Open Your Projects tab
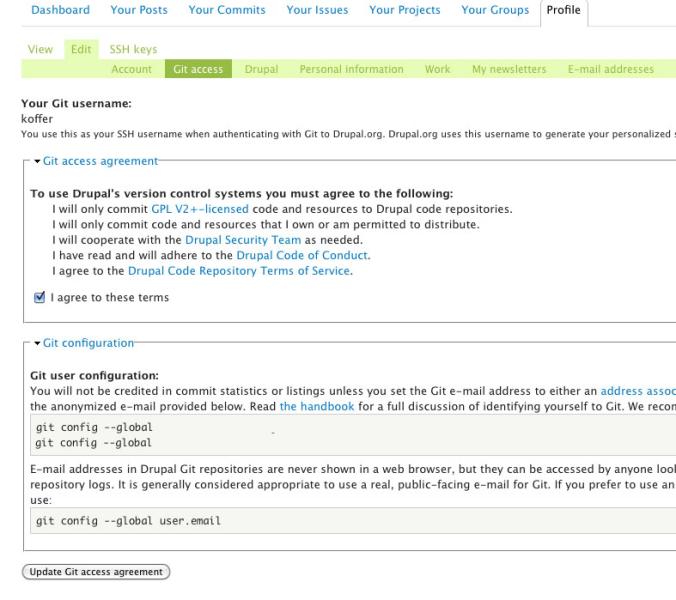676x600 pixels. pos(405,10)
